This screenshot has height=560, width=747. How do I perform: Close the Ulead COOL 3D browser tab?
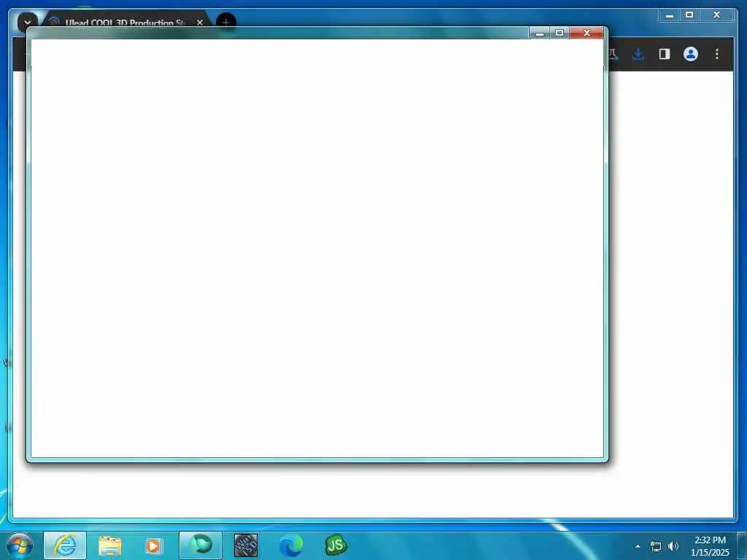coord(200,23)
